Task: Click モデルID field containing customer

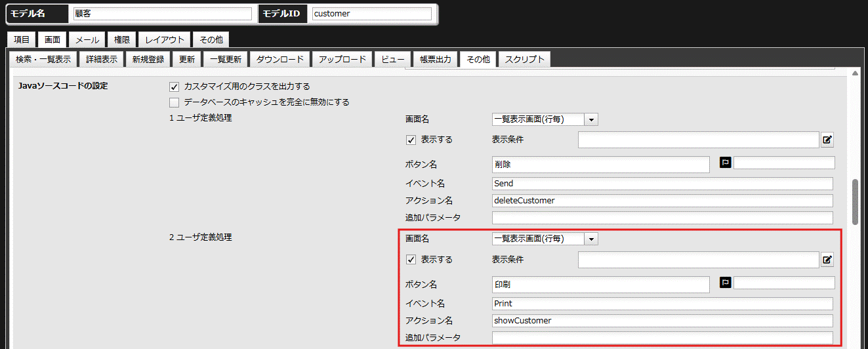Action: point(372,14)
